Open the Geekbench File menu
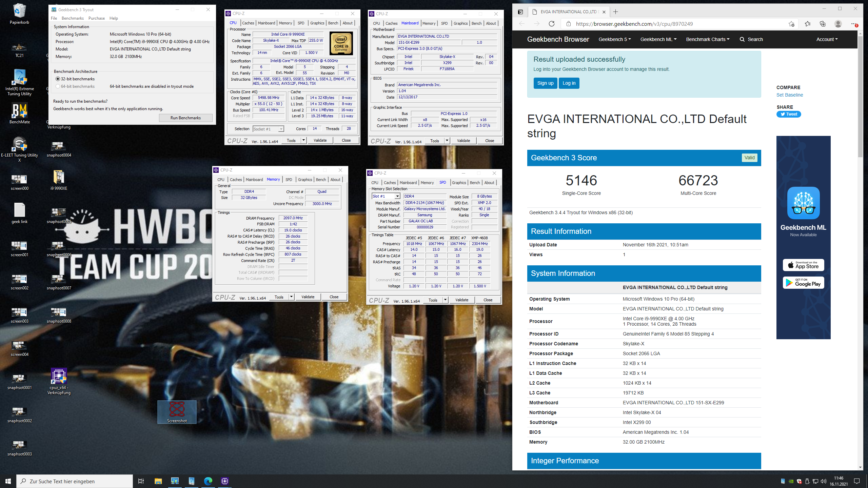This screenshot has height=488, width=868. (54, 18)
